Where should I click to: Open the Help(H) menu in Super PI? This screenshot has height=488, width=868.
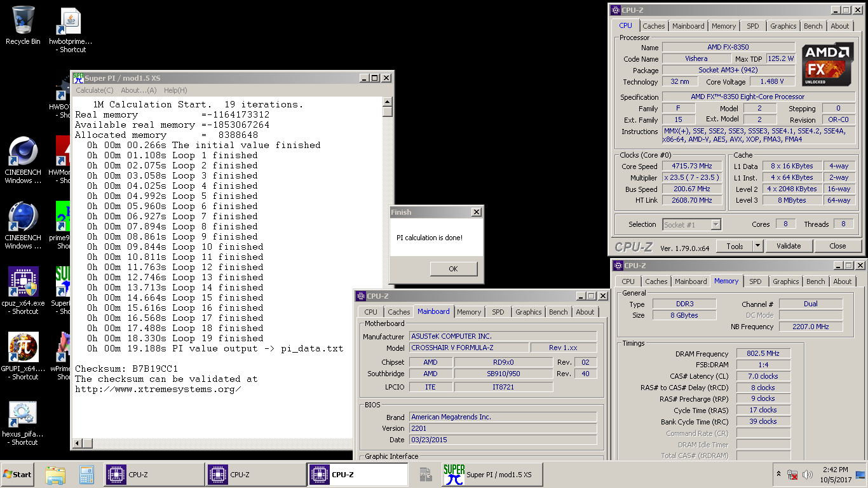tap(175, 90)
